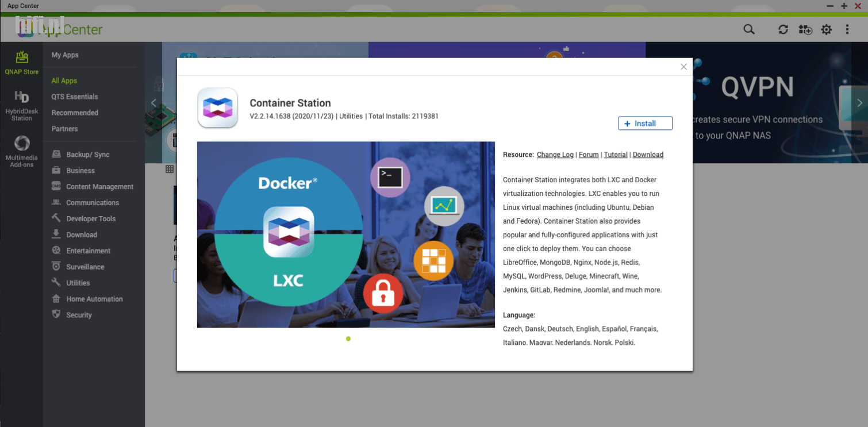Open the Download link
This screenshot has height=427, width=868.
648,155
